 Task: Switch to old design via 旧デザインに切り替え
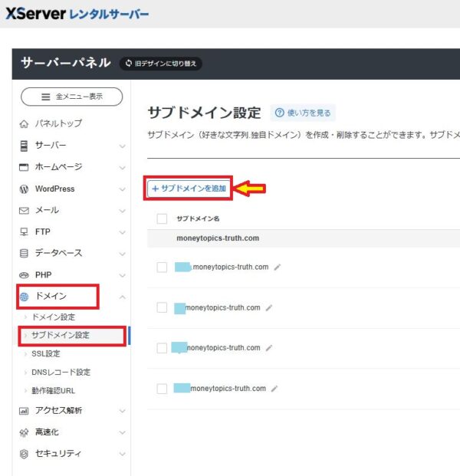pos(161,63)
